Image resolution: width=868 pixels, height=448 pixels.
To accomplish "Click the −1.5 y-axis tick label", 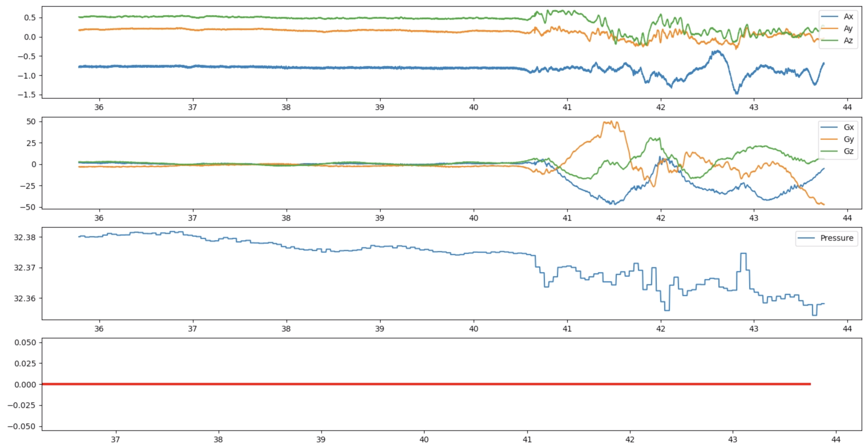I will tap(26, 95).
